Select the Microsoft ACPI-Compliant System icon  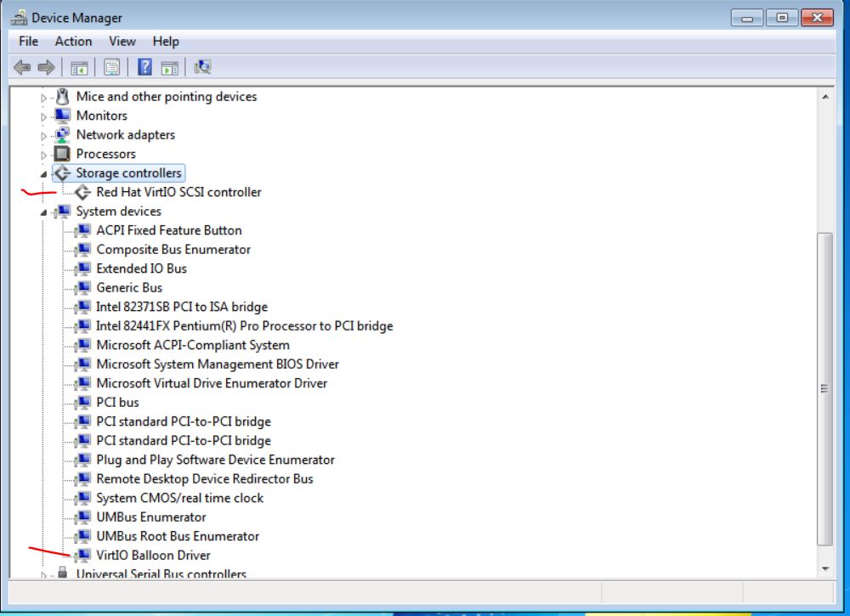pos(82,345)
